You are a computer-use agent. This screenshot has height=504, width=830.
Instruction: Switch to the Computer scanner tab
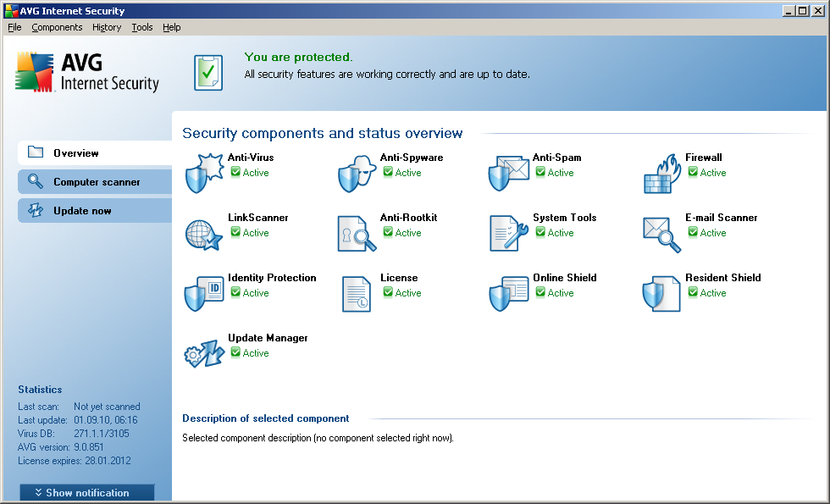pos(96,182)
